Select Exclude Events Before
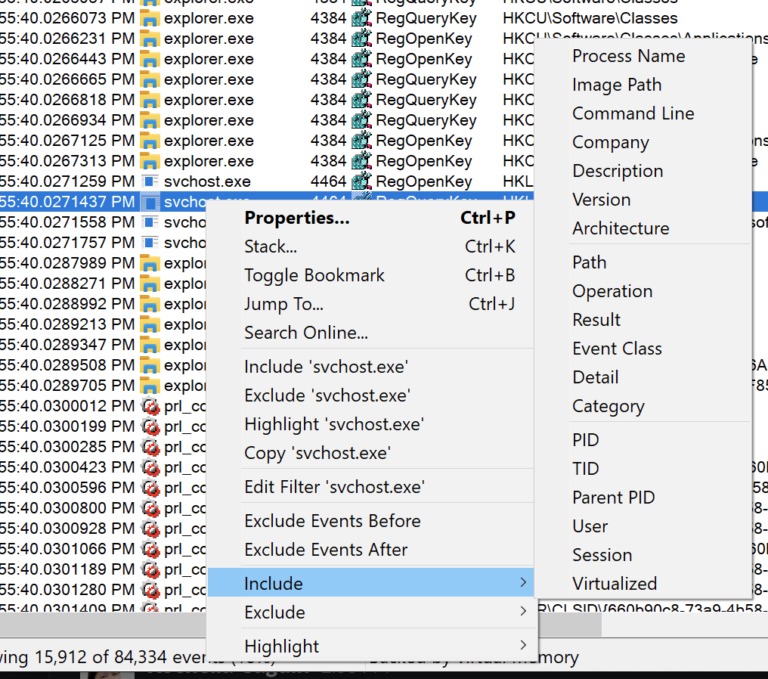768x679 pixels. pyautogui.click(x=332, y=521)
